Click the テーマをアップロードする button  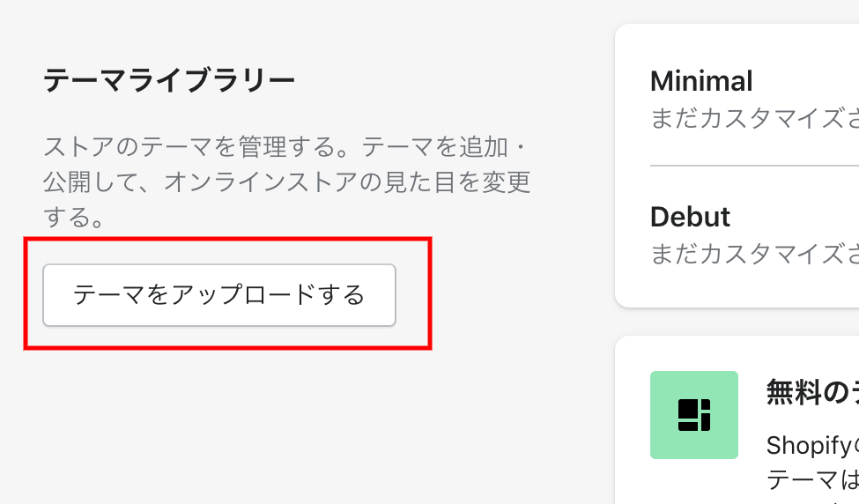click(219, 295)
